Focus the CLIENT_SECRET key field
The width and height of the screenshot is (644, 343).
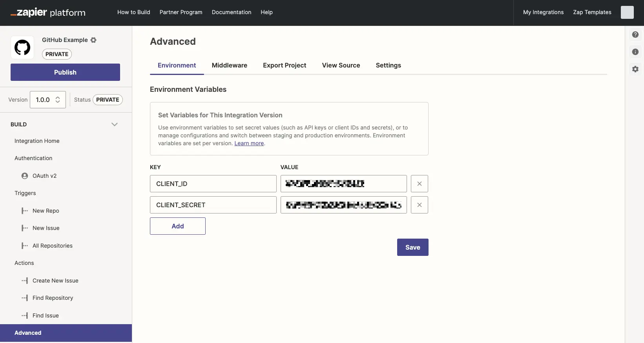(213, 205)
